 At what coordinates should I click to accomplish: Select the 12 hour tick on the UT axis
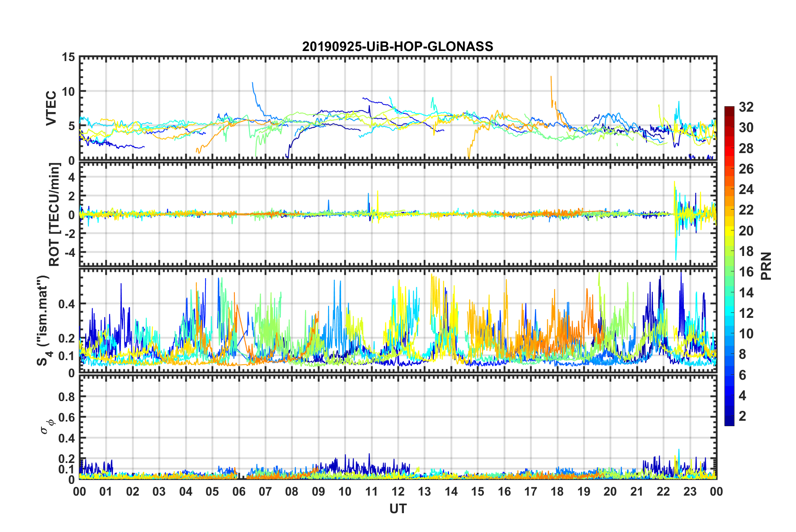point(398,491)
